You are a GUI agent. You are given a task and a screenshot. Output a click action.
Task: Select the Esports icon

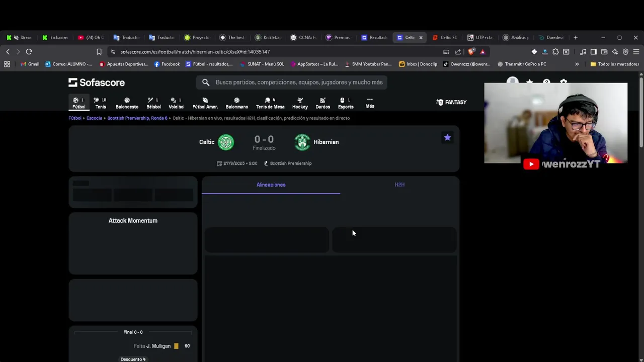click(346, 103)
